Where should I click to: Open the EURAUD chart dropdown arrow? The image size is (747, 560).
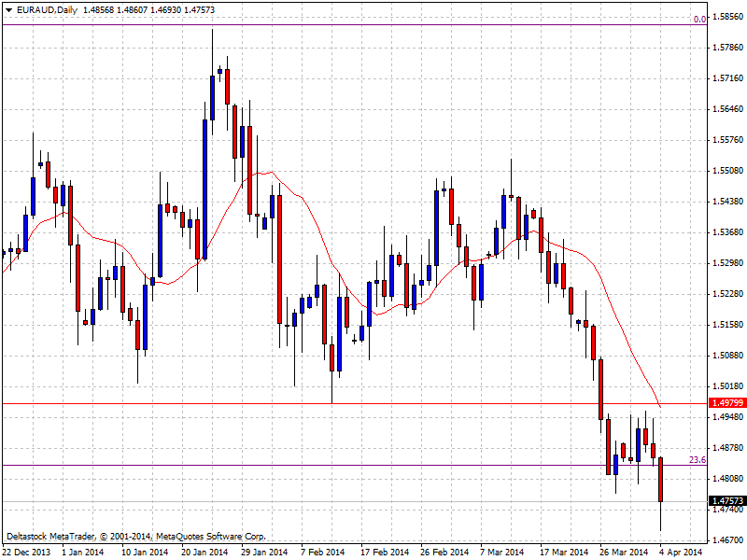[x=9, y=10]
